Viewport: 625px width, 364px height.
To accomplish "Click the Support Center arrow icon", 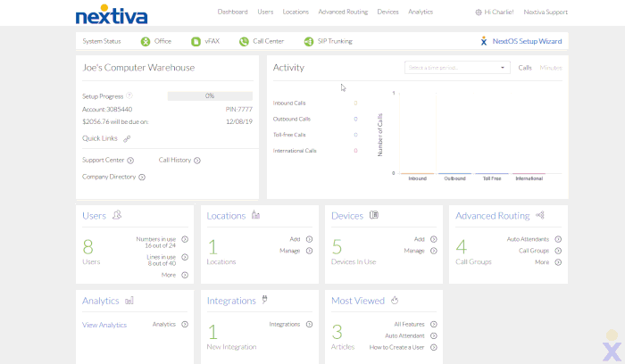I will [130, 161].
